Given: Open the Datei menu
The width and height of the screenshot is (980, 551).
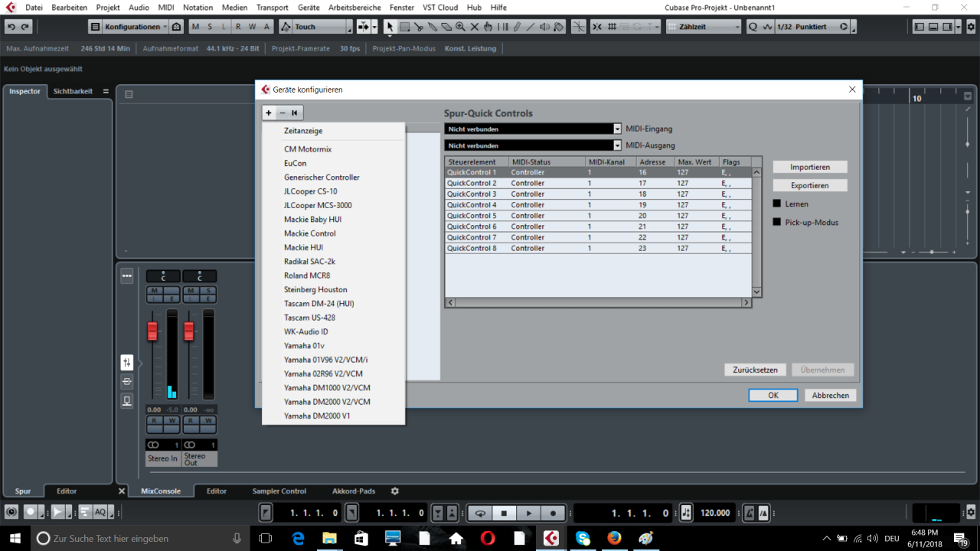Looking at the screenshot, I should pyautogui.click(x=34, y=7).
